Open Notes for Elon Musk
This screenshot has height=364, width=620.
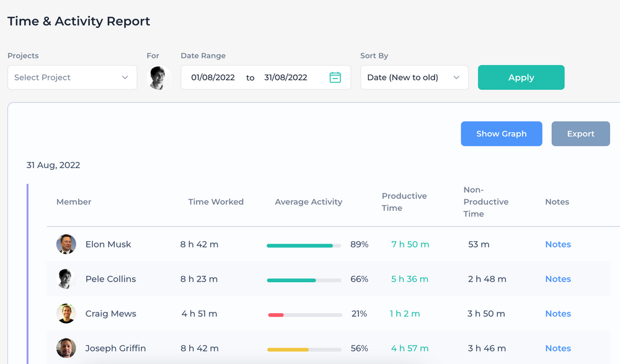(x=557, y=244)
